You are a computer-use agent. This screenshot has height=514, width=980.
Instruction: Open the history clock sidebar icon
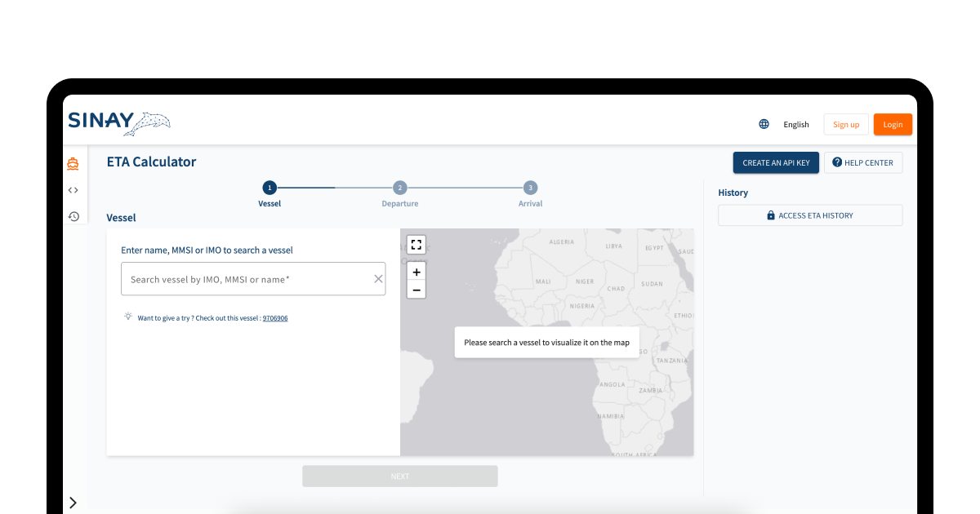pos(73,216)
